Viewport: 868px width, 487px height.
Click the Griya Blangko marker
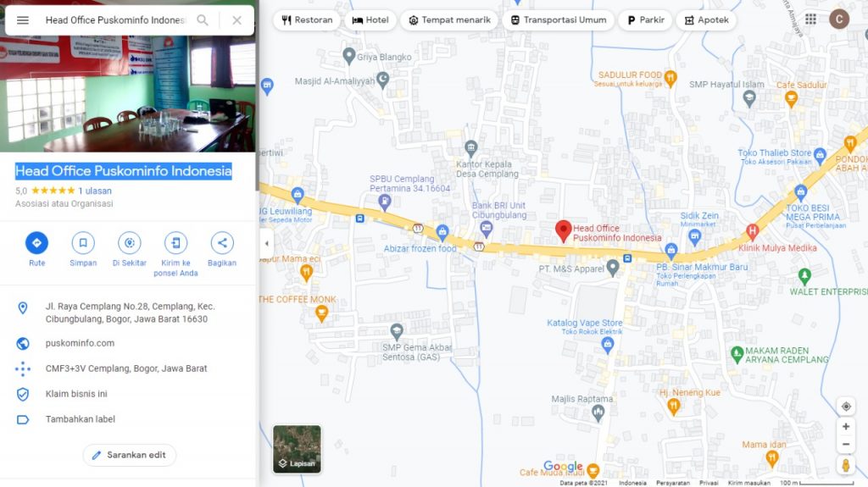tap(348, 56)
